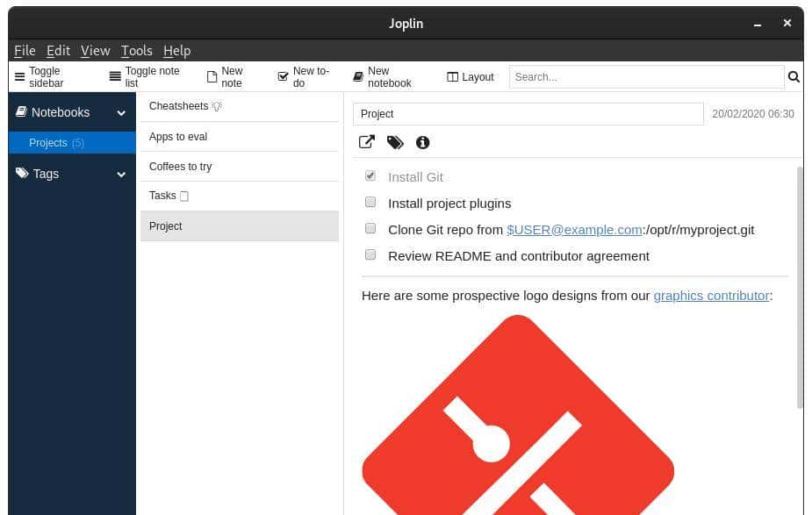Click the Toggle sidebar icon
Screen dimensions: 812x515
click(20, 77)
